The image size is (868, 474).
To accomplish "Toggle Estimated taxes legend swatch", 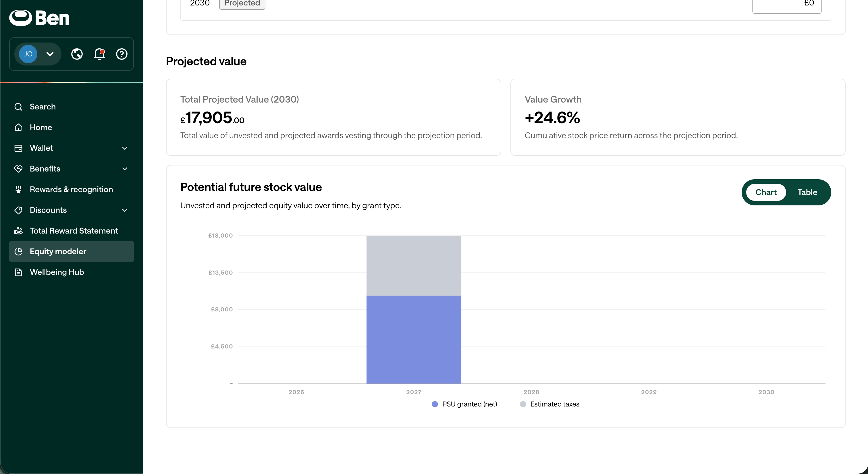I will [x=523, y=404].
